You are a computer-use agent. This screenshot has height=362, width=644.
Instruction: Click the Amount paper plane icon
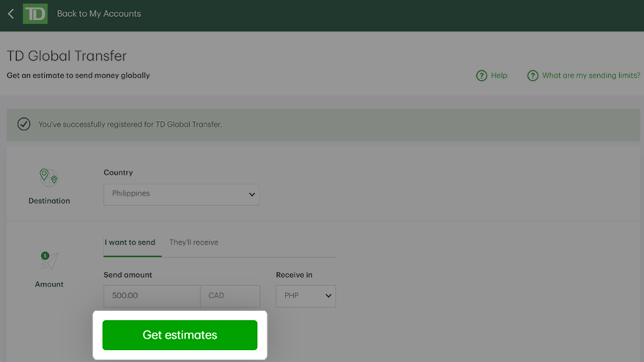pyautogui.click(x=49, y=261)
